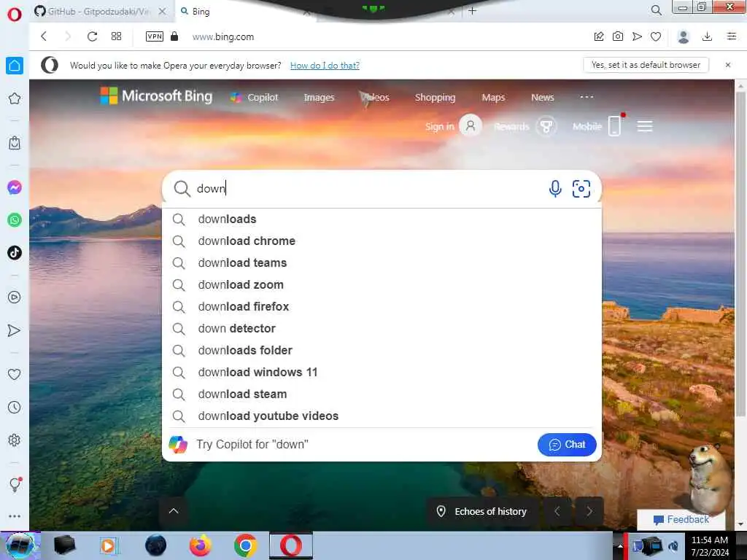Go back to previous page
747x560 pixels.
[x=44, y=36]
